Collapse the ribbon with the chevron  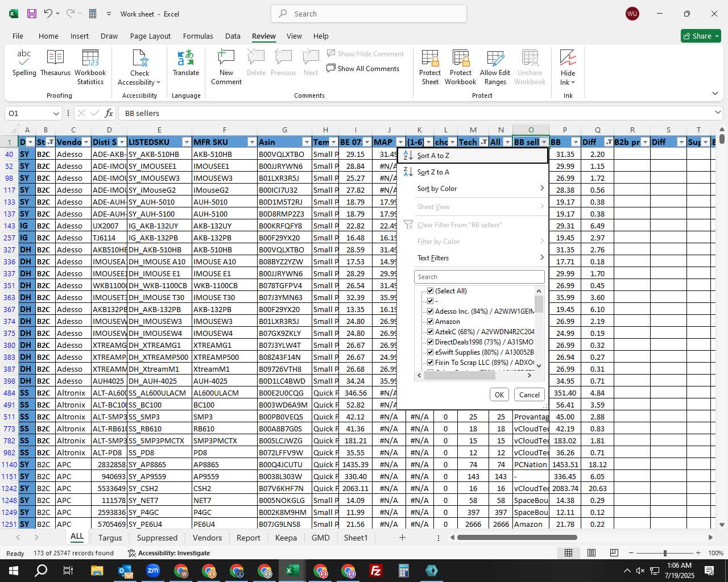715,93
